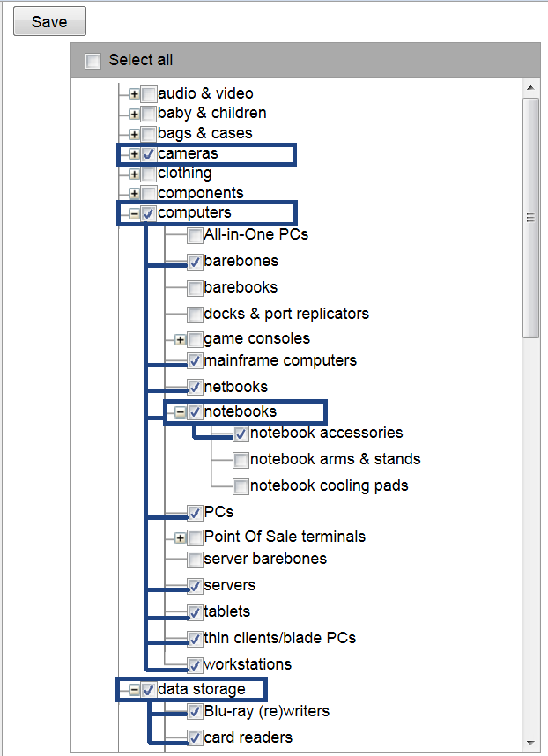
Task: Enable the Select all checkbox
Action: click(x=93, y=61)
